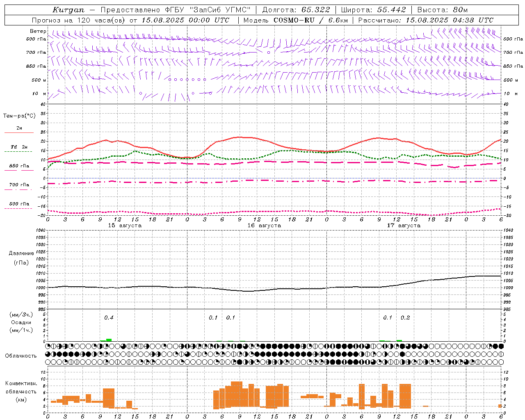Click the Рассчитано: 15.08.2025 04:38 UTC timestamp
Image resolution: width=525 pixels, height=420 pixels.
coord(426,20)
